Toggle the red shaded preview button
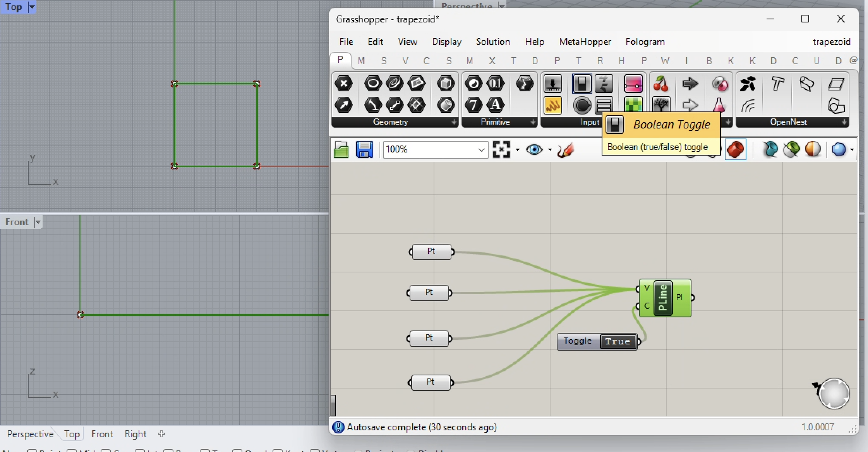Screen dimensions: 868x452 pos(735,149)
